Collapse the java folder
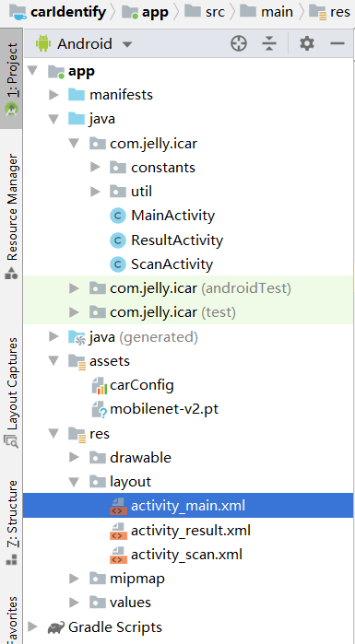The width and height of the screenshot is (355, 644). tap(53, 119)
